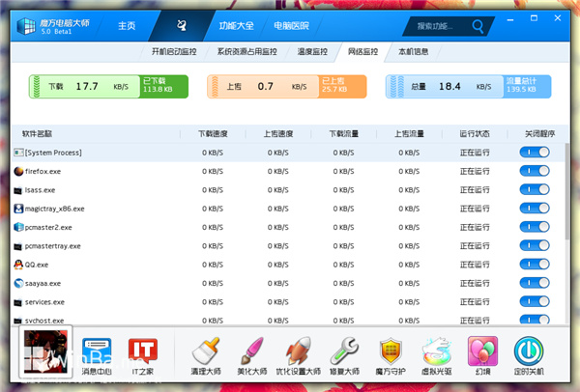
Task: Go to 主页 home tab
Action: click(x=127, y=25)
